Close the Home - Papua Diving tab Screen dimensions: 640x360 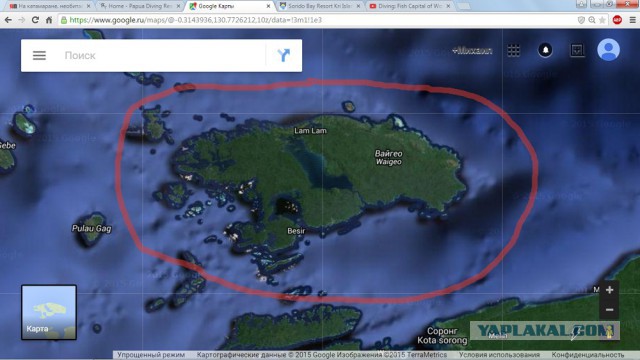(x=178, y=6)
